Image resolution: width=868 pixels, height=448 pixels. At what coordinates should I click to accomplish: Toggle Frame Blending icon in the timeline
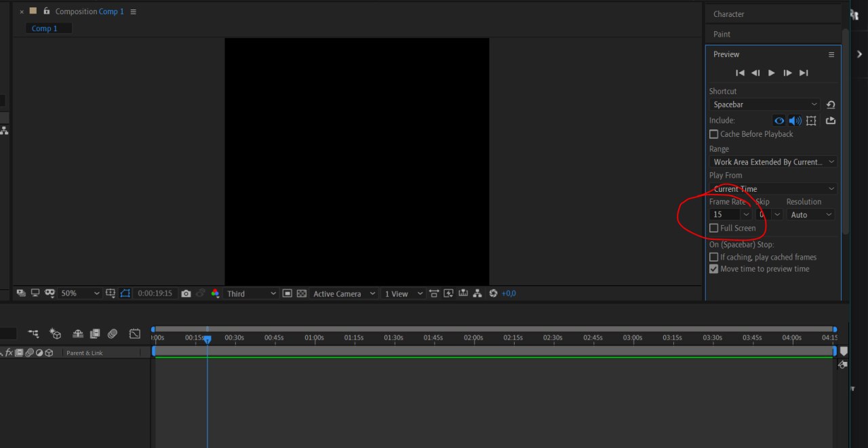(95, 333)
